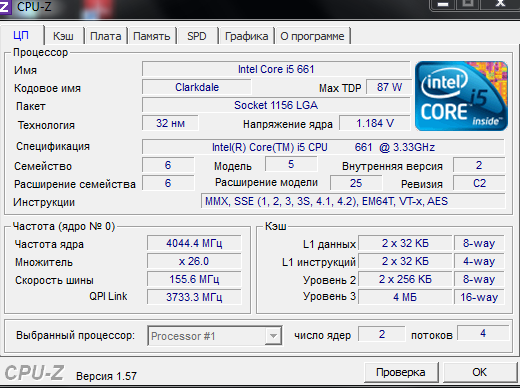This screenshot has width=520, height=388.
Task: Open the Графика tab
Action: pyautogui.click(x=246, y=36)
